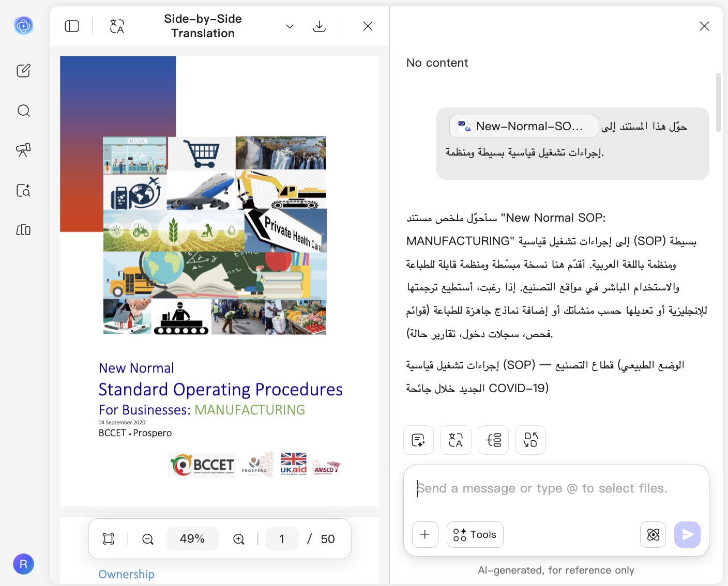Open attached file New-Normal-SO... chip

[x=523, y=126]
